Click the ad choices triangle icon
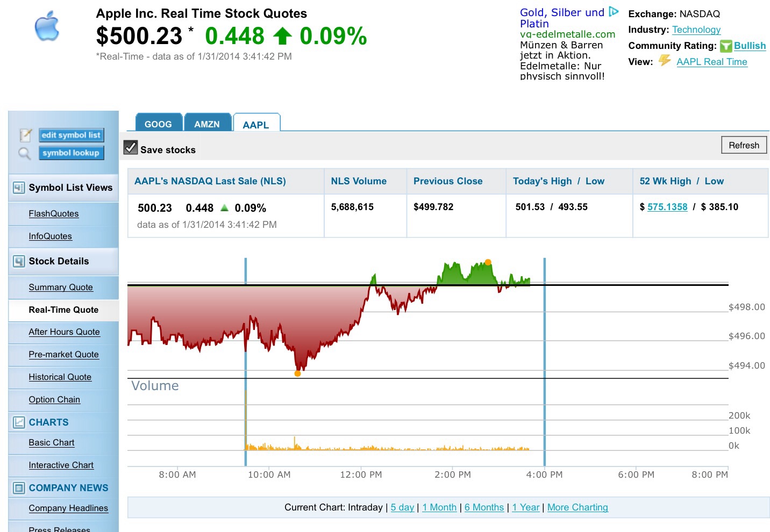The height and width of the screenshot is (532, 770). 614,12
